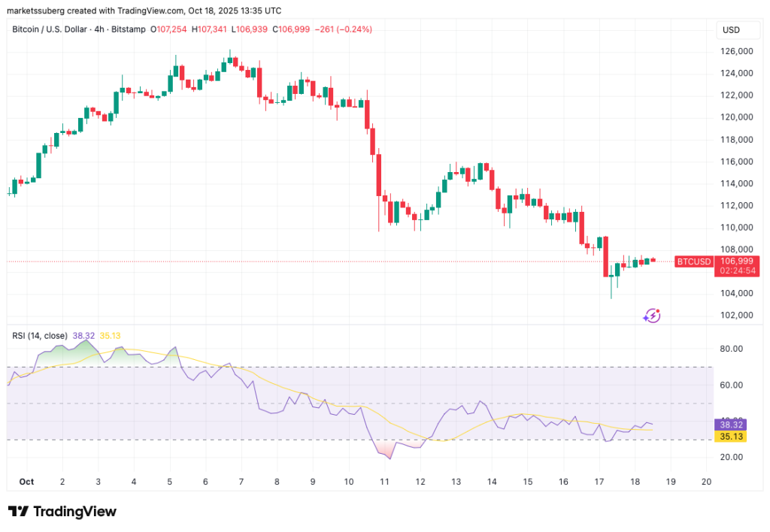Click the red BTCUSD price tag
This screenshot has height=532, width=770.
pyautogui.click(x=693, y=261)
